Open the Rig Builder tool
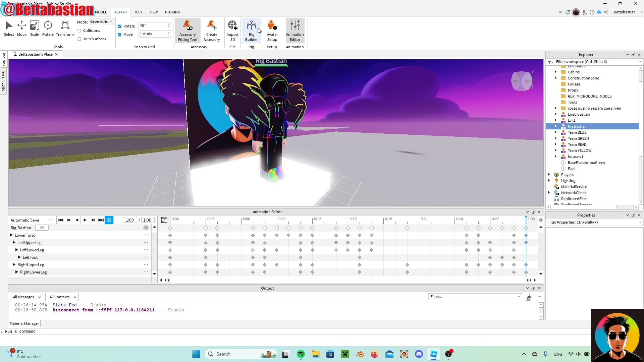This screenshot has height=362, width=644. click(x=251, y=31)
